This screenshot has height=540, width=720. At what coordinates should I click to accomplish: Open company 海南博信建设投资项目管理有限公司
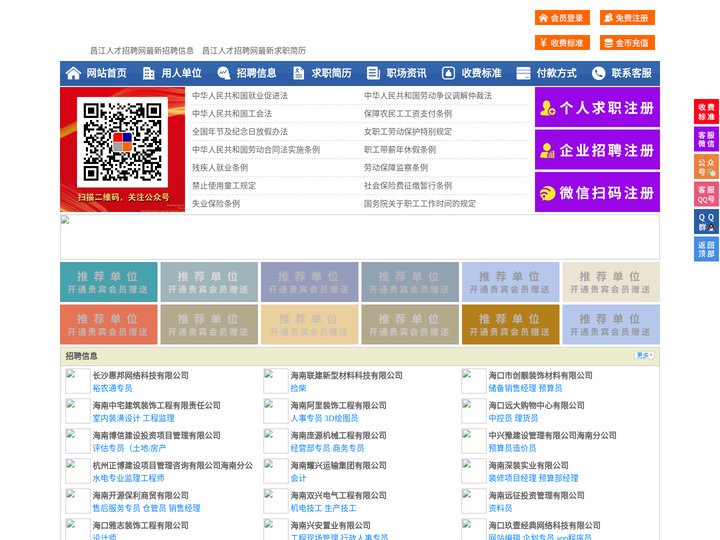(157, 435)
